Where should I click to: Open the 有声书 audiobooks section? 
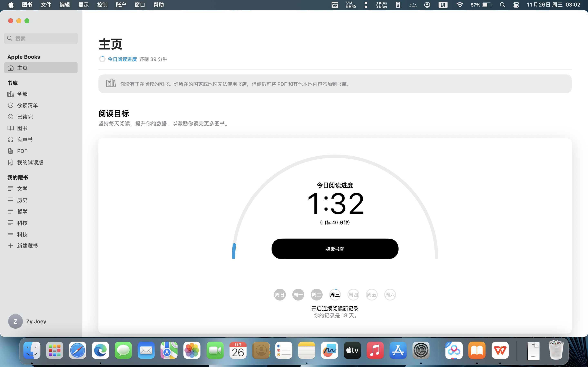click(x=25, y=140)
